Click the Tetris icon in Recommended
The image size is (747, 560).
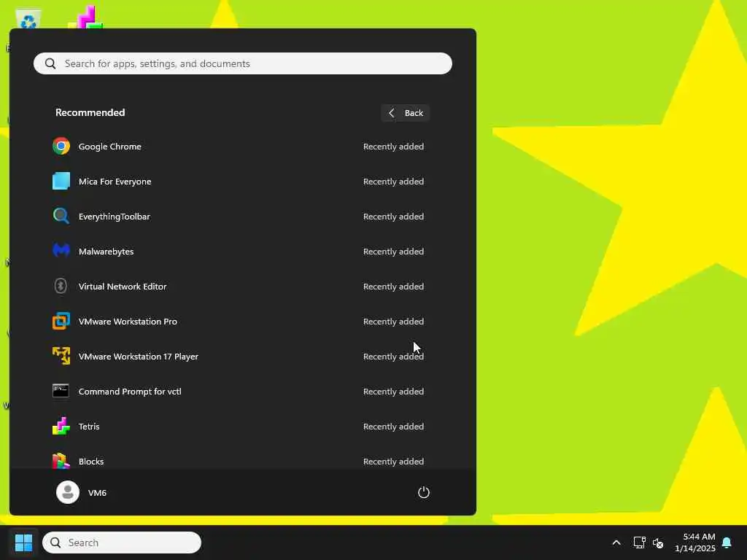[x=61, y=426]
